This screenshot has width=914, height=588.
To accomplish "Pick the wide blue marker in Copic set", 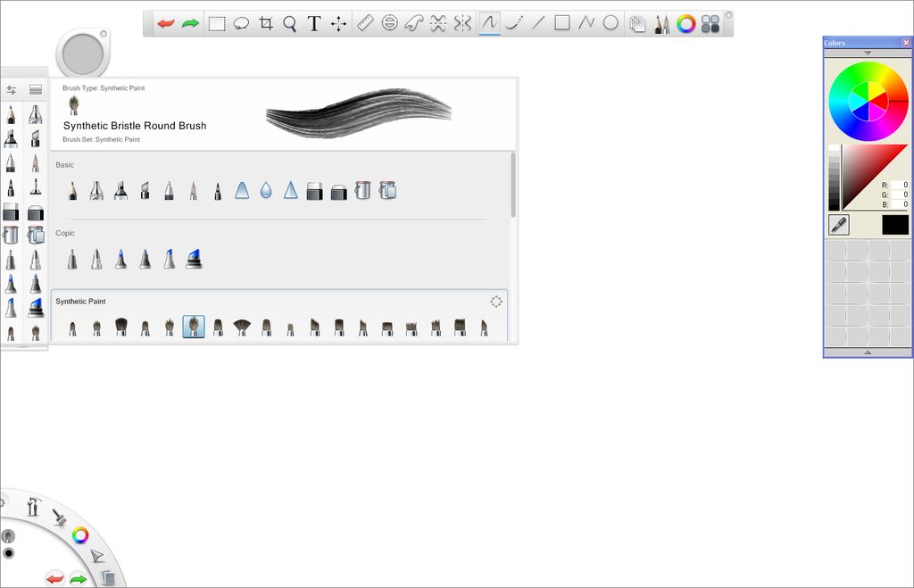I will point(194,259).
